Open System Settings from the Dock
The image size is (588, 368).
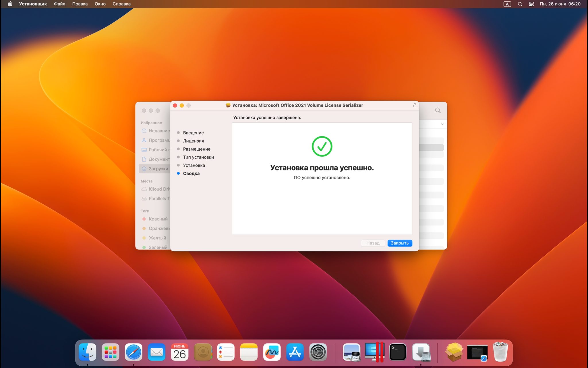point(318,352)
